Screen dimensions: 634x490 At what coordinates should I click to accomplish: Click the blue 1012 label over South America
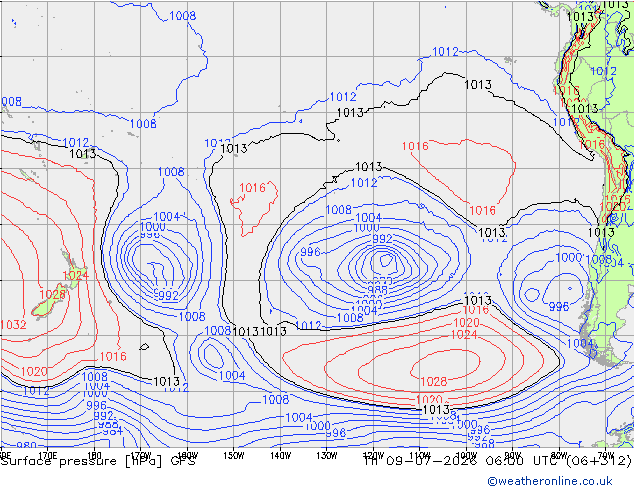[603, 71]
